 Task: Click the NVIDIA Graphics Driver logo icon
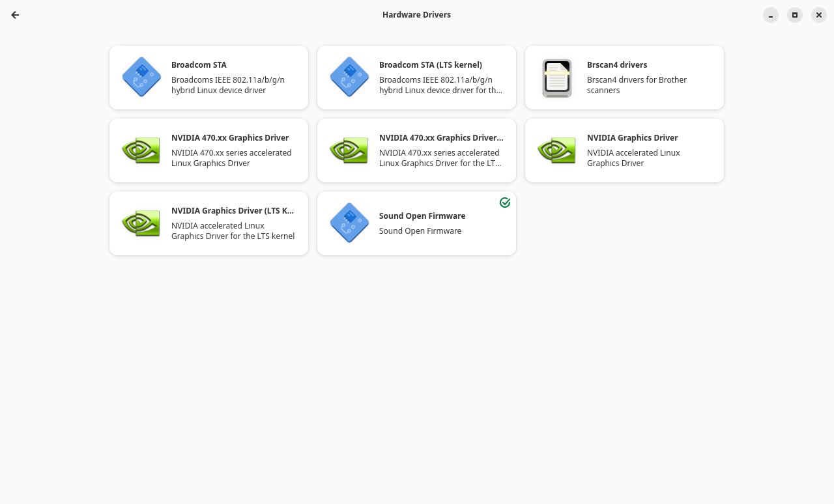click(x=557, y=150)
